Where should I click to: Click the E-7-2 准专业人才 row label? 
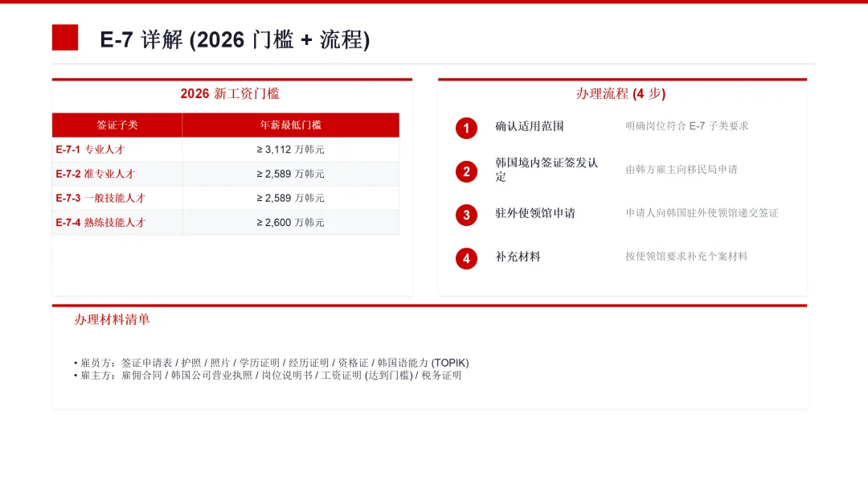(x=95, y=174)
